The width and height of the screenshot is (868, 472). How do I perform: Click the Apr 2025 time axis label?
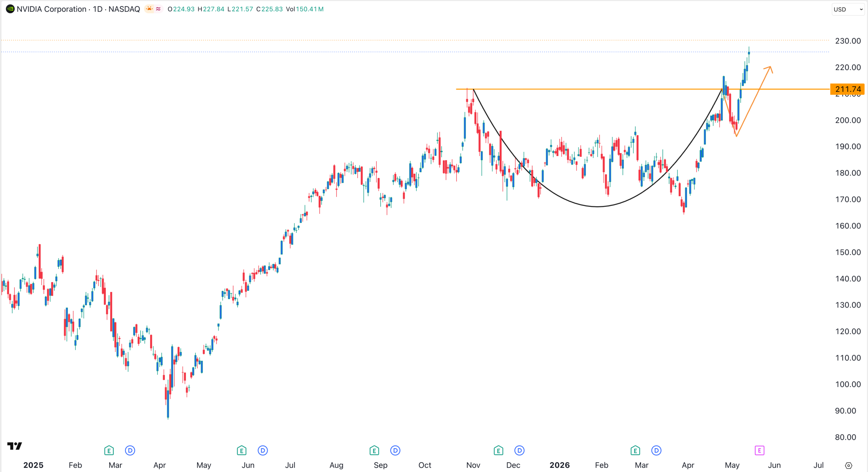tap(160, 465)
